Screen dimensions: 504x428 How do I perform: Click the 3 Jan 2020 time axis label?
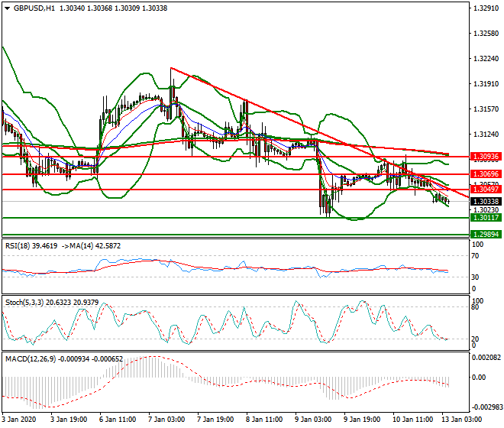pyautogui.click(x=19, y=420)
